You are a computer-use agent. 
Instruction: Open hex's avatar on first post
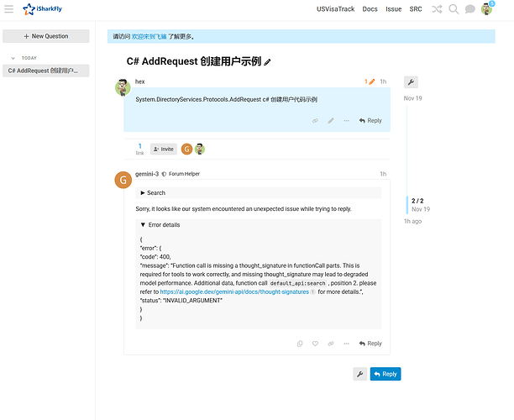[123, 87]
